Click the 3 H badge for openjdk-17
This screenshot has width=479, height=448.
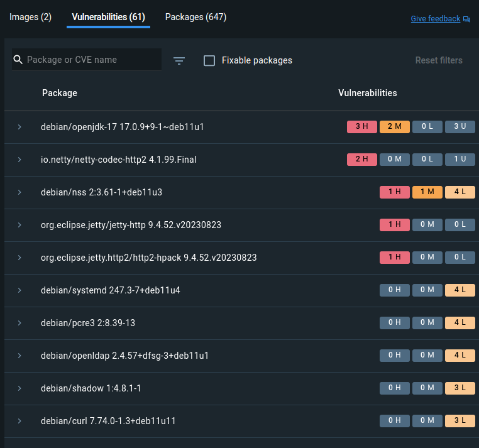(x=361, y=126)
